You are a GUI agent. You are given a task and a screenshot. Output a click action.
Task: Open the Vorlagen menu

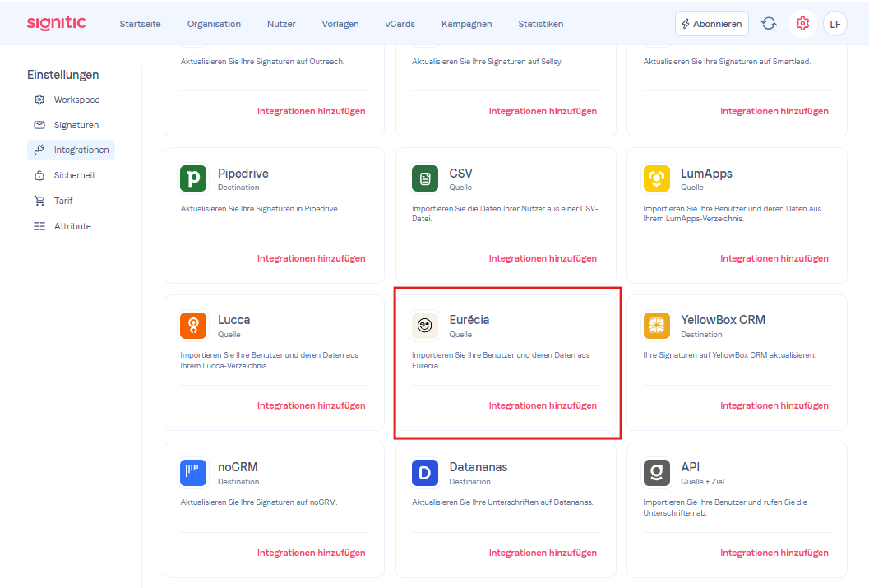340,24
